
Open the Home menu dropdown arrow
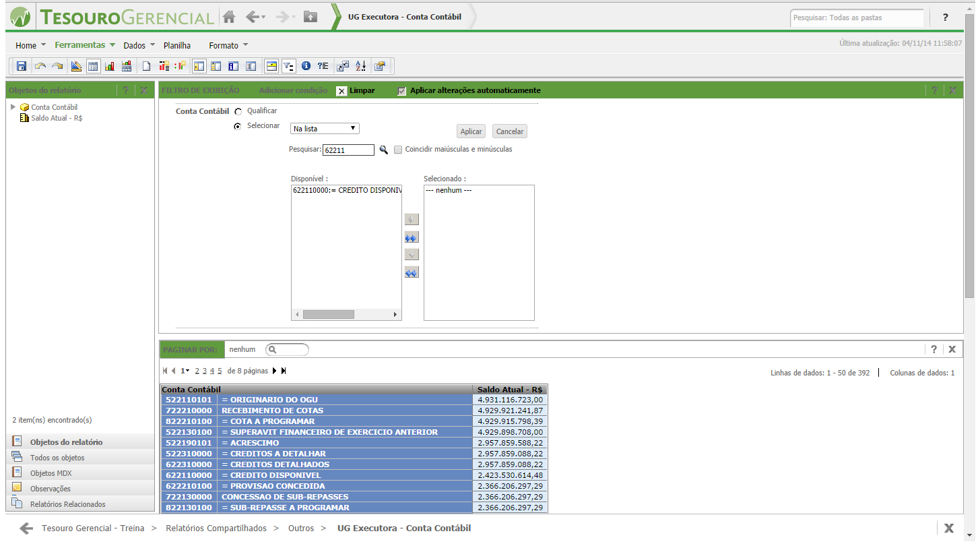click(x=44, y=45)
